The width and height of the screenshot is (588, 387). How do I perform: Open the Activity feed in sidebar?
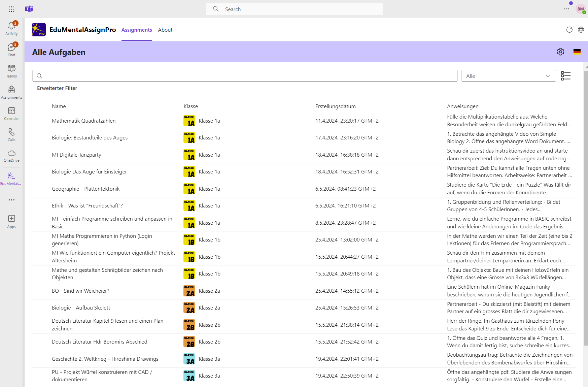point(11,28)
